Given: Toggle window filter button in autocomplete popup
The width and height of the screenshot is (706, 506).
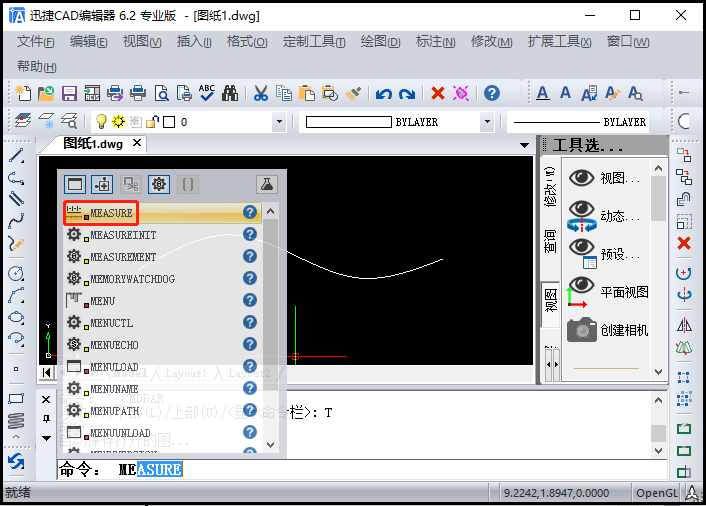Looking at the screenshot, I should point(75,184).
